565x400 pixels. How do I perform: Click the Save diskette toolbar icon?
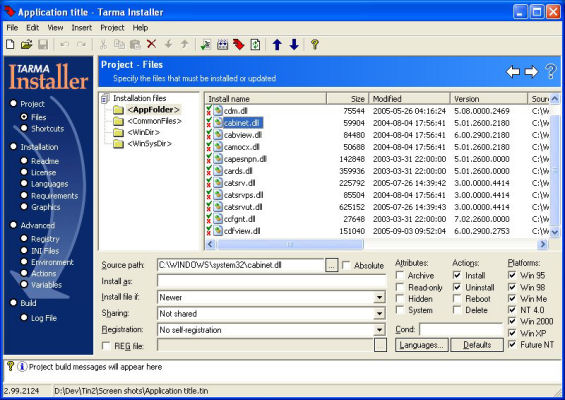(x=43, y=44)
